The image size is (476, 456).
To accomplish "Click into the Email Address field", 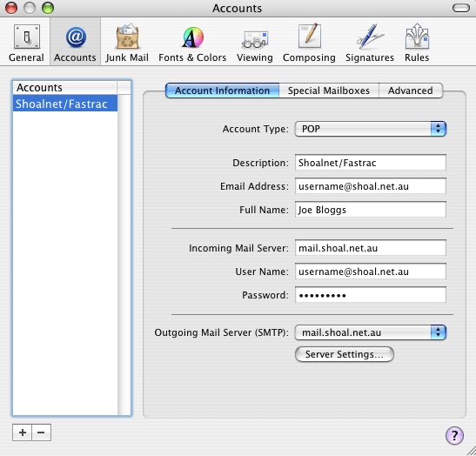I will coord(371,186).
